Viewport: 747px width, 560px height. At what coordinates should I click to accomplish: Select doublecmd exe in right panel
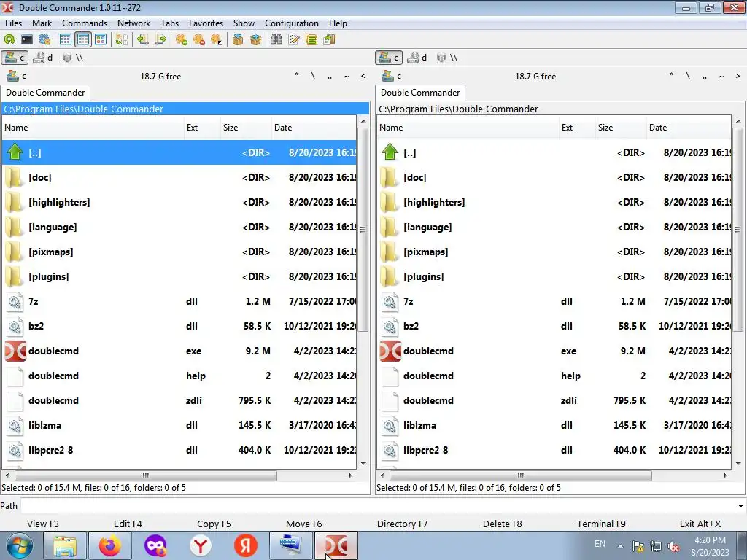(554, 351)
